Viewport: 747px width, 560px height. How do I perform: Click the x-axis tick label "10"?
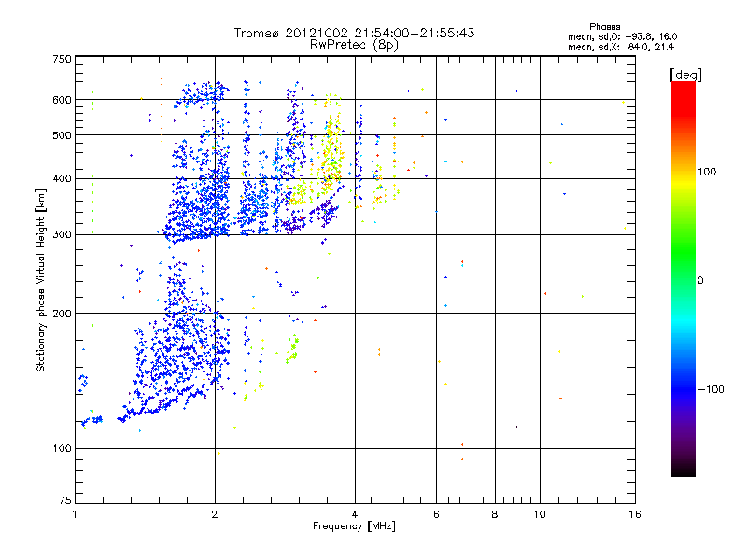pyautogui.click(x=540, y=514)
